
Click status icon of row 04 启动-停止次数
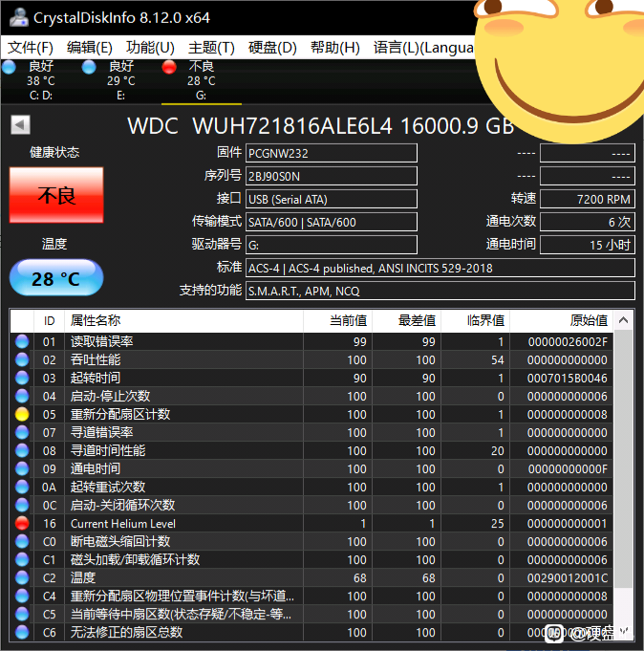tap(22, 396)
